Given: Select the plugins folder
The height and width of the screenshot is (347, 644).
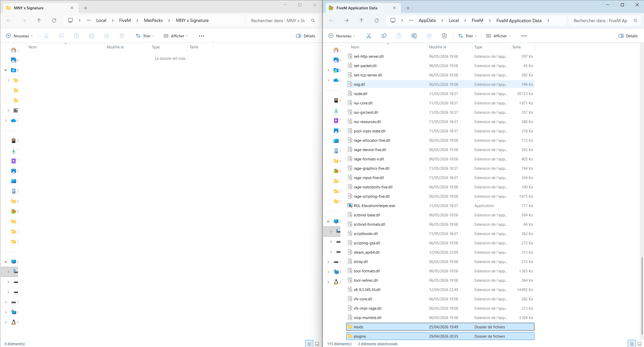Looking at the screenshot, I should [x=440, y=336].
